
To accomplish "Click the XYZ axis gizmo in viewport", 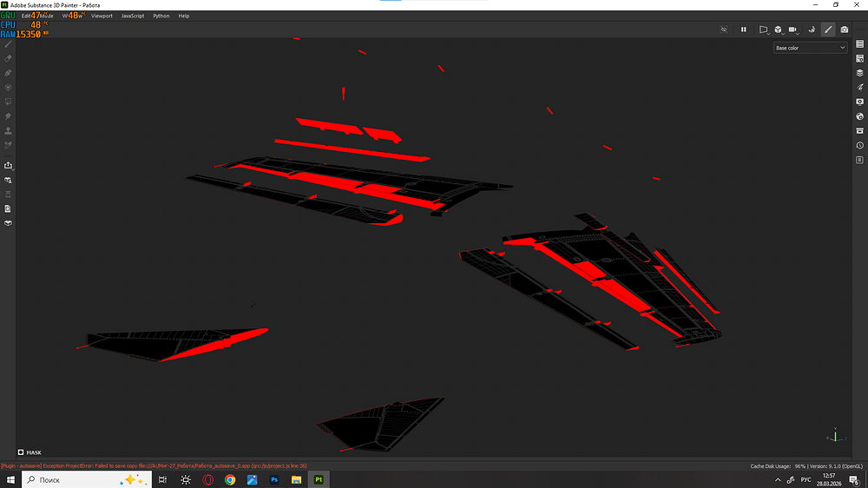I will click(x=836, y=435).
